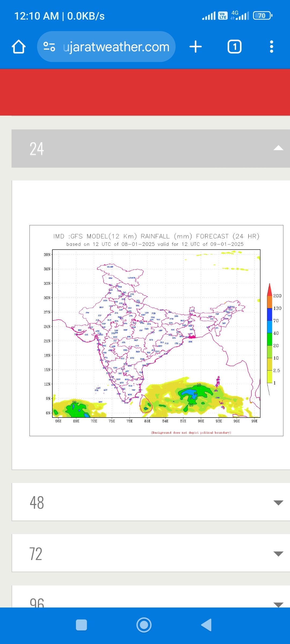Tap the red banner at page top

point(145,92)
